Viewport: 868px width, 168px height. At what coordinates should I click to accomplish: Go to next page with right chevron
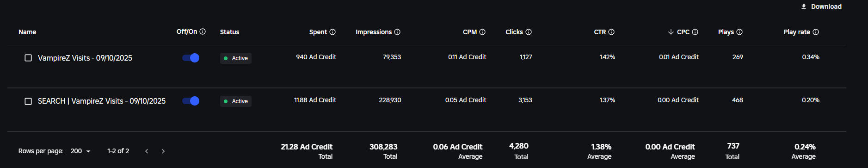(x=163, y=151)
